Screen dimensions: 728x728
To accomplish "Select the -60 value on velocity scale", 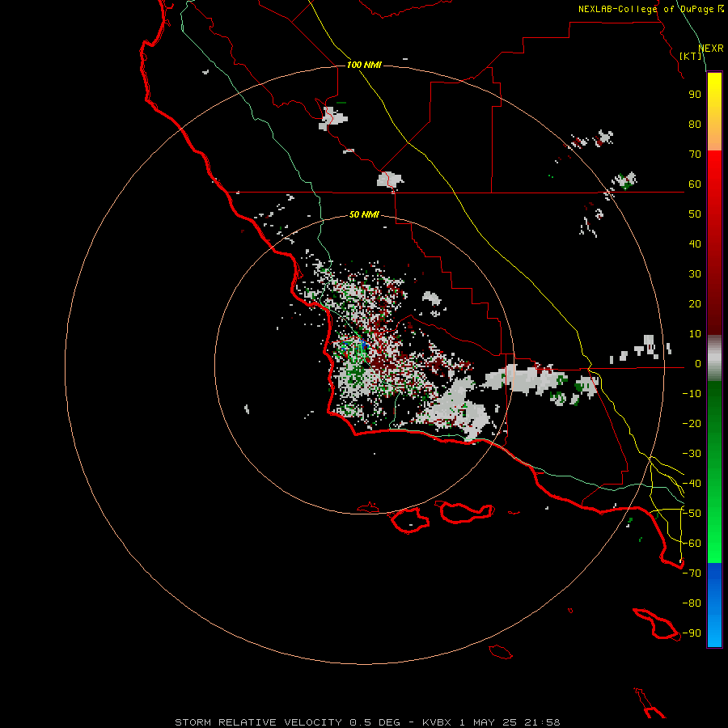I will coord(692,544).
